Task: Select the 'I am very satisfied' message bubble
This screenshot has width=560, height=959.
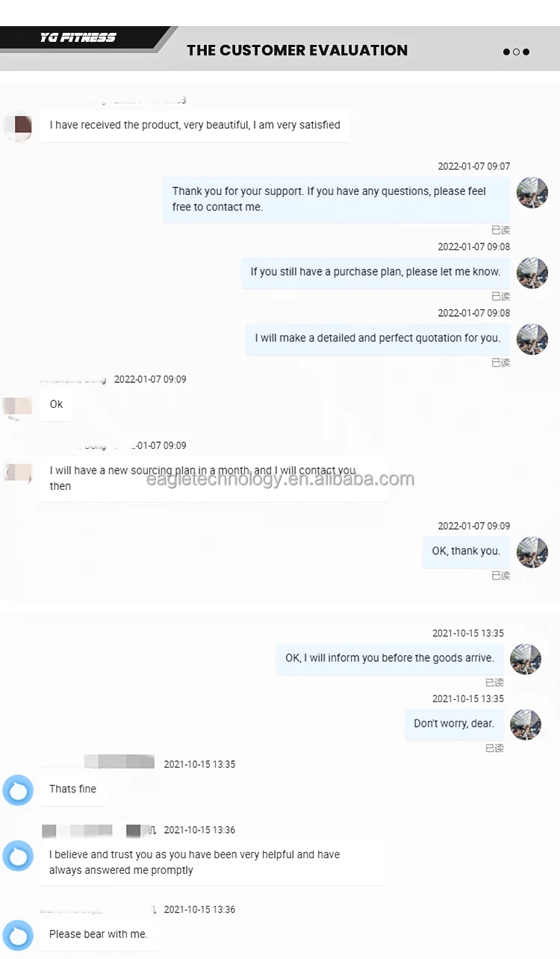Action: 195,125
